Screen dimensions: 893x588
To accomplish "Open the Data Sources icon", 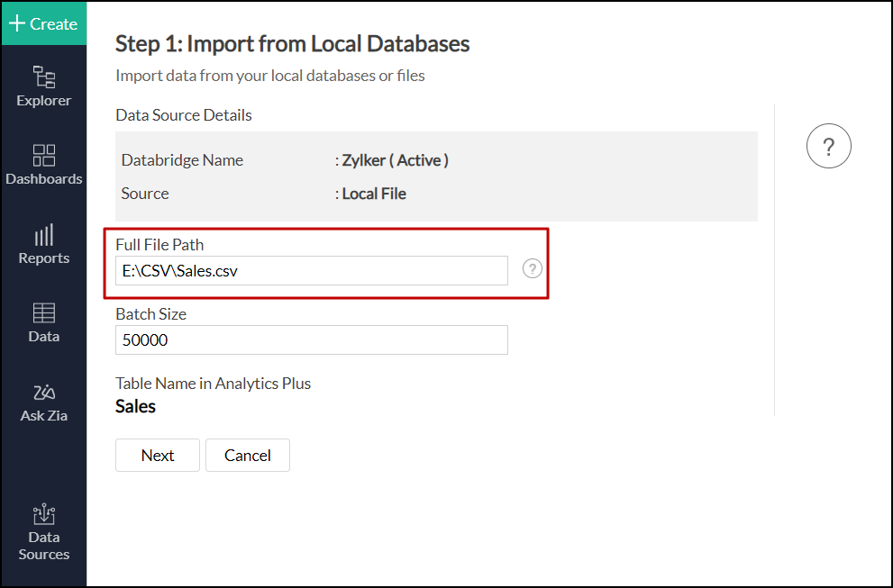I will (43, 515).
